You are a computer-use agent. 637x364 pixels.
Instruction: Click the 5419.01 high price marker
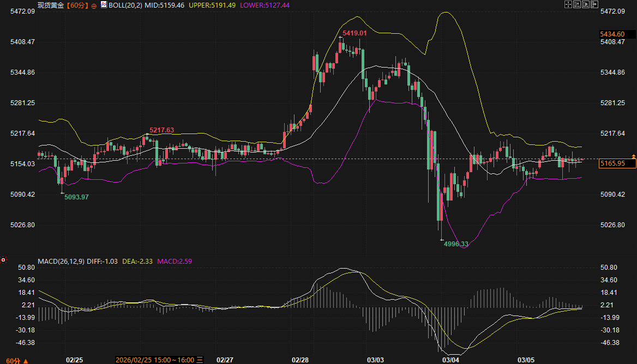[x=354, y=33]
